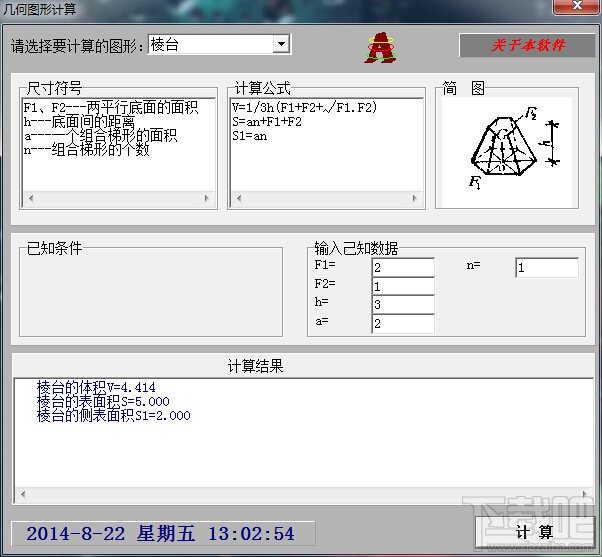The height and width of the screenshot is (557, 602).
Task: Open the shape selection dropdown arrow
Action: coord(281,45)
